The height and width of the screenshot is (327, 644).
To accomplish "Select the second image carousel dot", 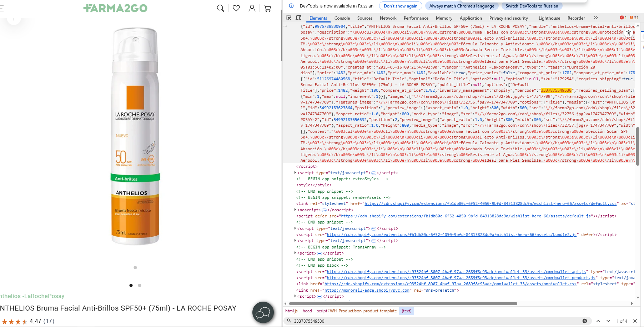I will (x=140, y=285).
